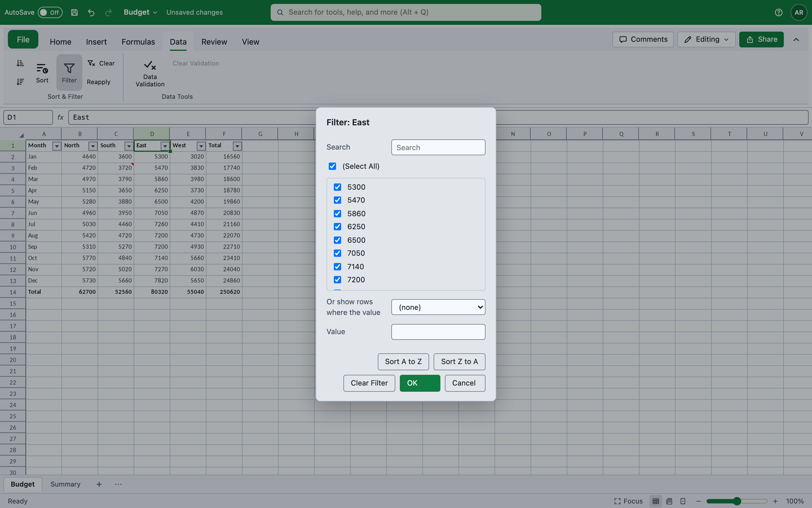The height and width of the screenshot is (508, 812).
Task: Uncheck the 5860 value checkbox
Action: point(337,214)
